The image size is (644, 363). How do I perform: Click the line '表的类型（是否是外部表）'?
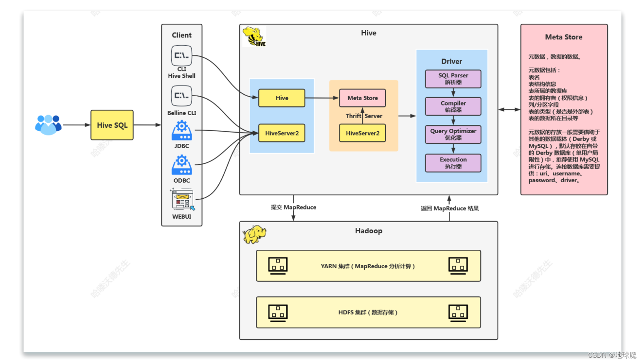pos(561,111)
